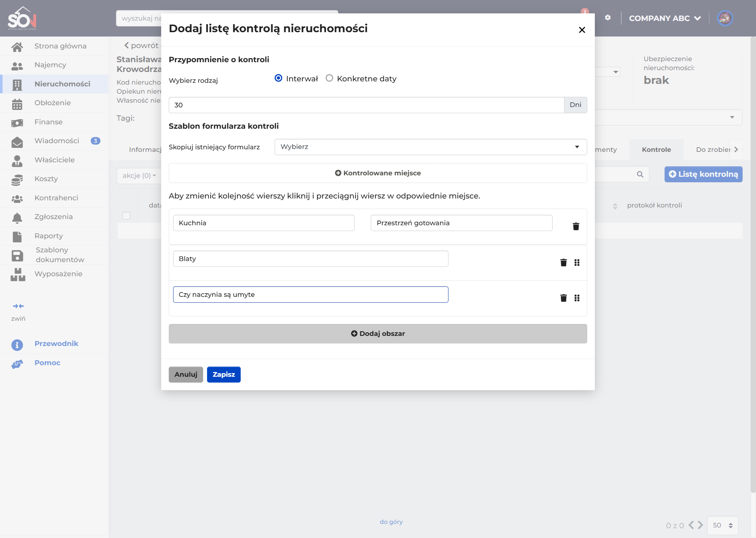Click the interval days input with 30

point(366,105)
